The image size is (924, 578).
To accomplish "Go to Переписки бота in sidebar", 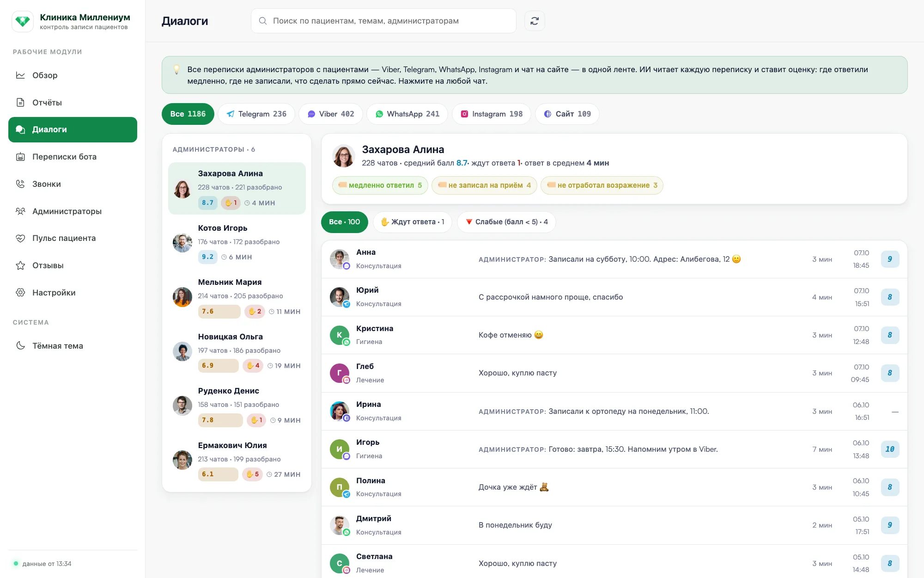I will pos(73,157).
